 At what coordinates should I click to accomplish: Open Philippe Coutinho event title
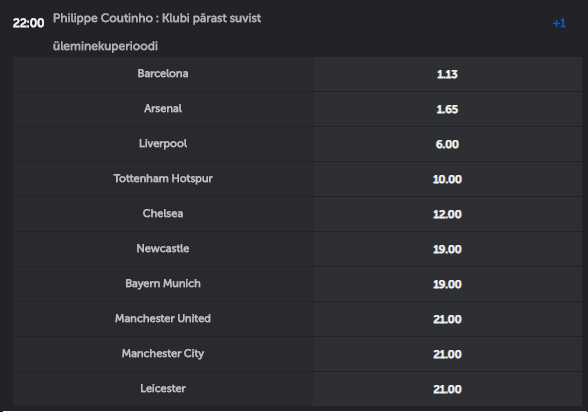click(157, 32)
